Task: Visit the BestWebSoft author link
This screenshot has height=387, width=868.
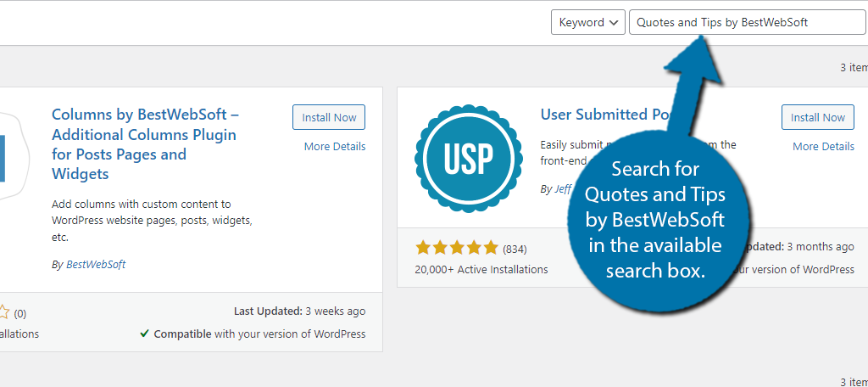Action: click(x=96, y=265)
